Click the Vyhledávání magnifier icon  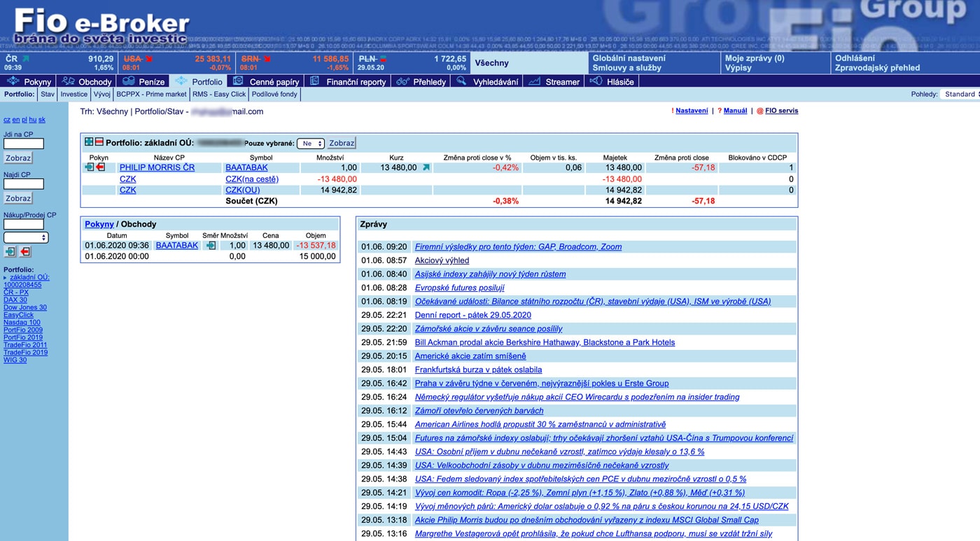(461, 81)
